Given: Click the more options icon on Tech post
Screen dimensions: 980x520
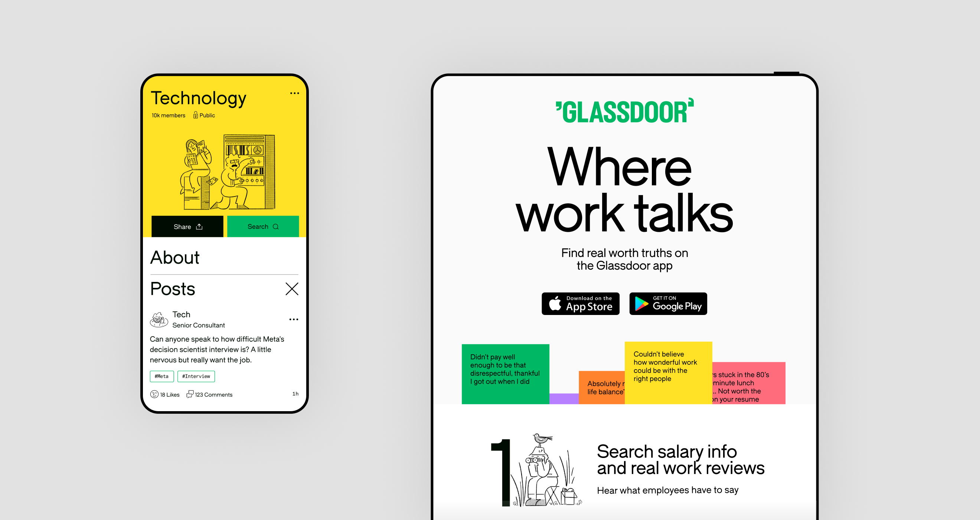Looking at the screenshot, I should pyautogui.click(x=294, y=319).
